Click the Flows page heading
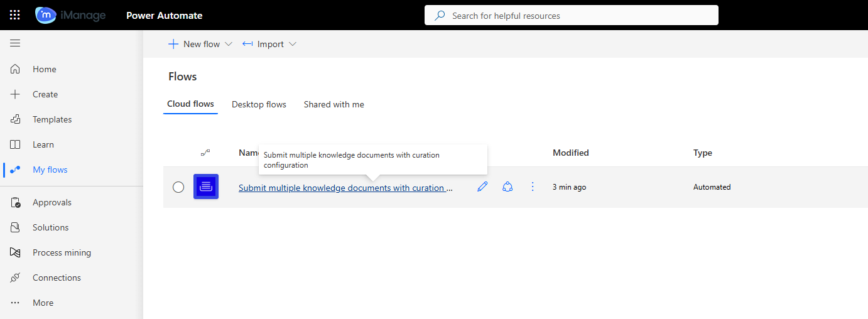Image resolution: width=868 pixels, height=319 pixels. 183,77
